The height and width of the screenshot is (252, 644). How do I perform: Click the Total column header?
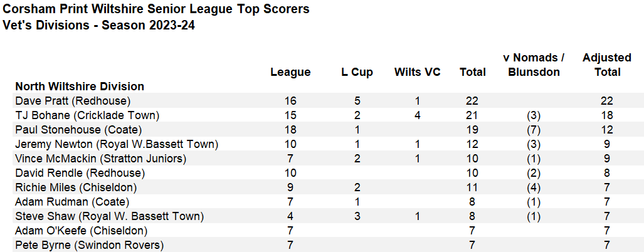tap(472, 73)
